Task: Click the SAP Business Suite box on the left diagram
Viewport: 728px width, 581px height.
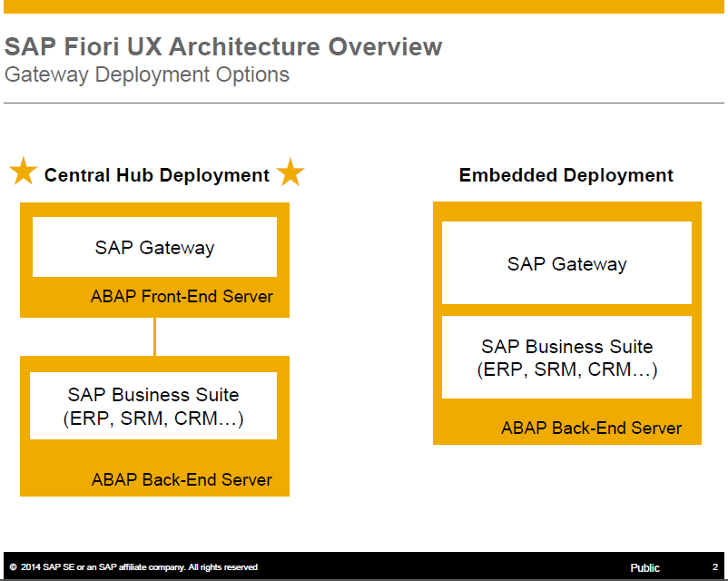Action: pos(152,404)
